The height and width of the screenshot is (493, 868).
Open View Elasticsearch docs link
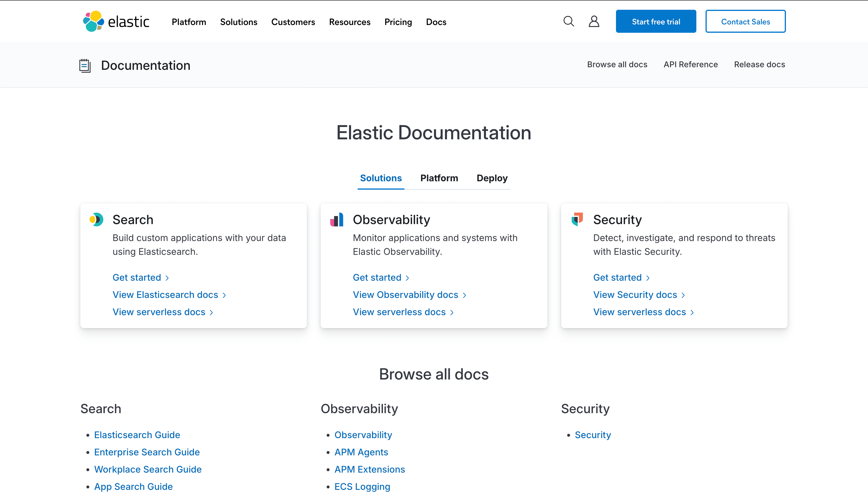tap(169, 294)
